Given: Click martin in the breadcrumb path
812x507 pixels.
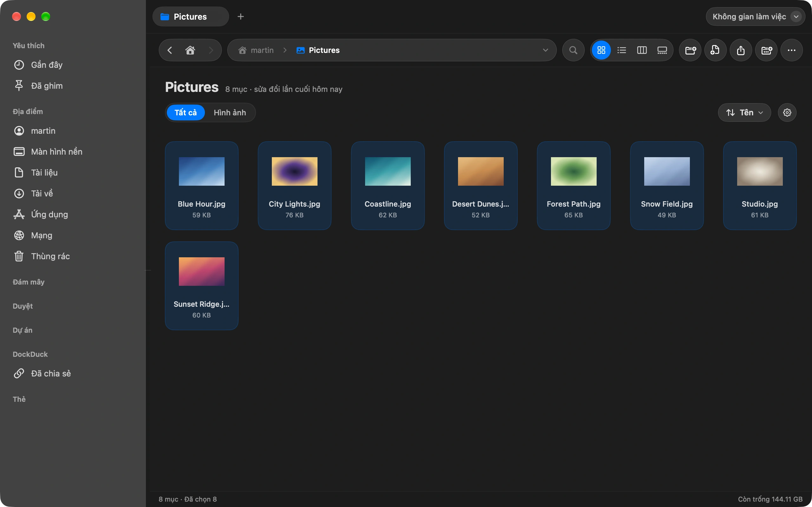Looking at the screenshot, I should pos(262,50).
